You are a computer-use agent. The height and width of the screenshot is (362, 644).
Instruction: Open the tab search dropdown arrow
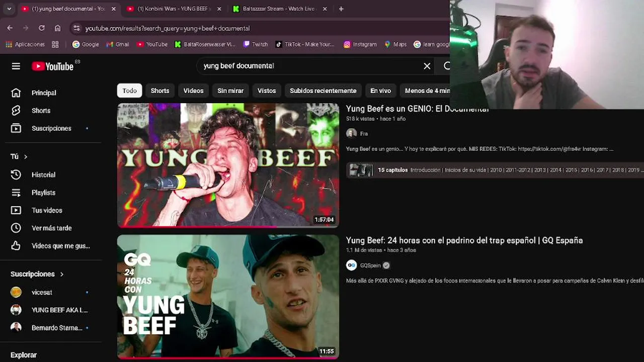9,9
